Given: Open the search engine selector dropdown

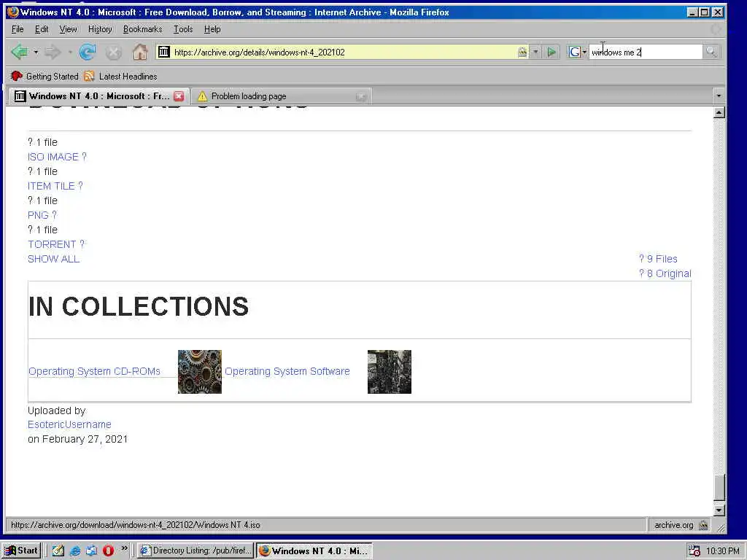Looking at the screenshot, I should click(x=584, y=52).
